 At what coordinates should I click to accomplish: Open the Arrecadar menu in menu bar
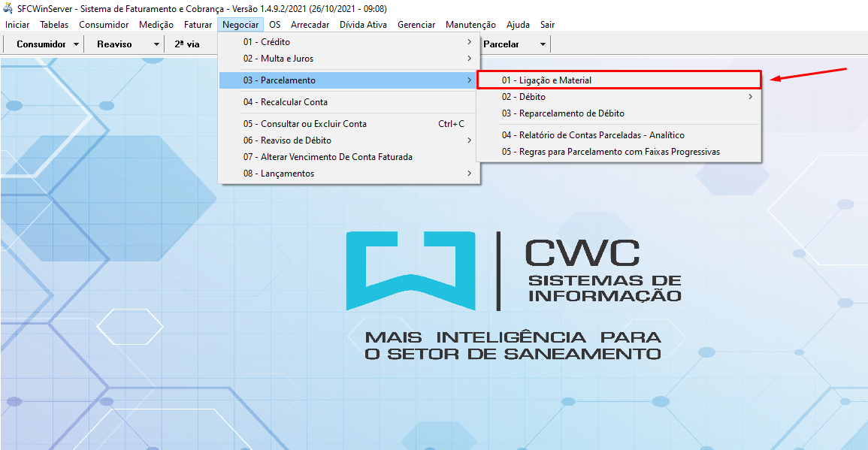pyautogui.click(x=310, y=25)
